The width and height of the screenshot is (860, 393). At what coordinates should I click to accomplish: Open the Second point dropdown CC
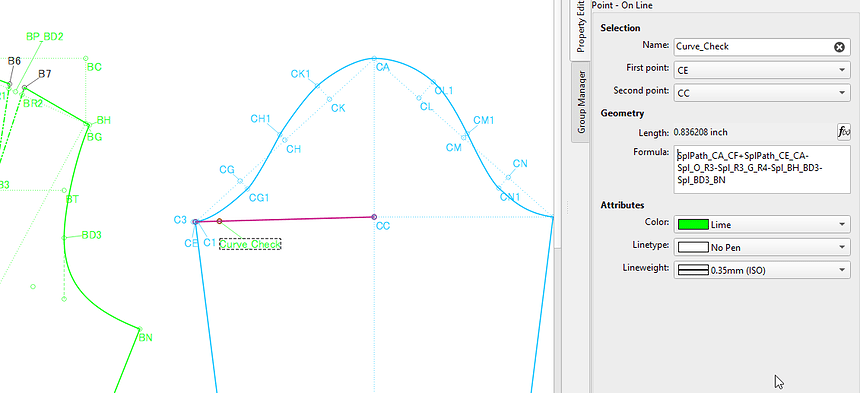[762, 93]
